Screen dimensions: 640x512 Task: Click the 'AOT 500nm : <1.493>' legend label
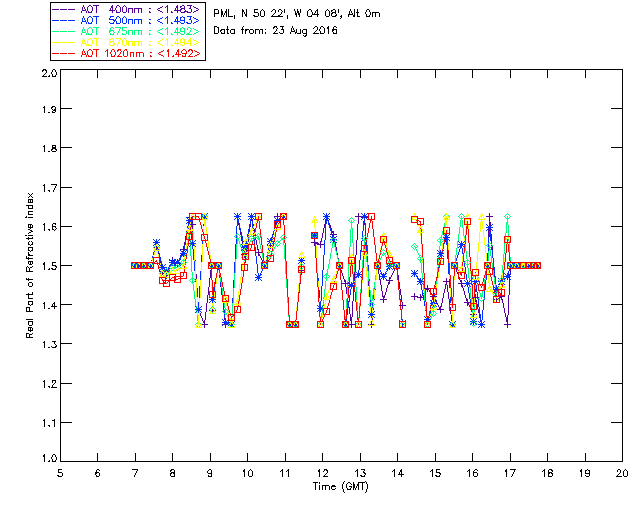(140, 20)
